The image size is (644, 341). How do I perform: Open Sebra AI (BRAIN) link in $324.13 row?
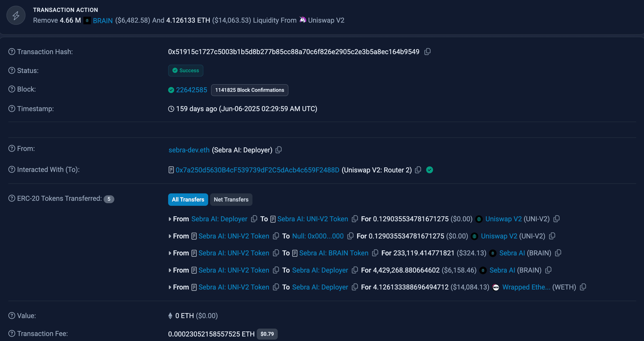point(512,253)
